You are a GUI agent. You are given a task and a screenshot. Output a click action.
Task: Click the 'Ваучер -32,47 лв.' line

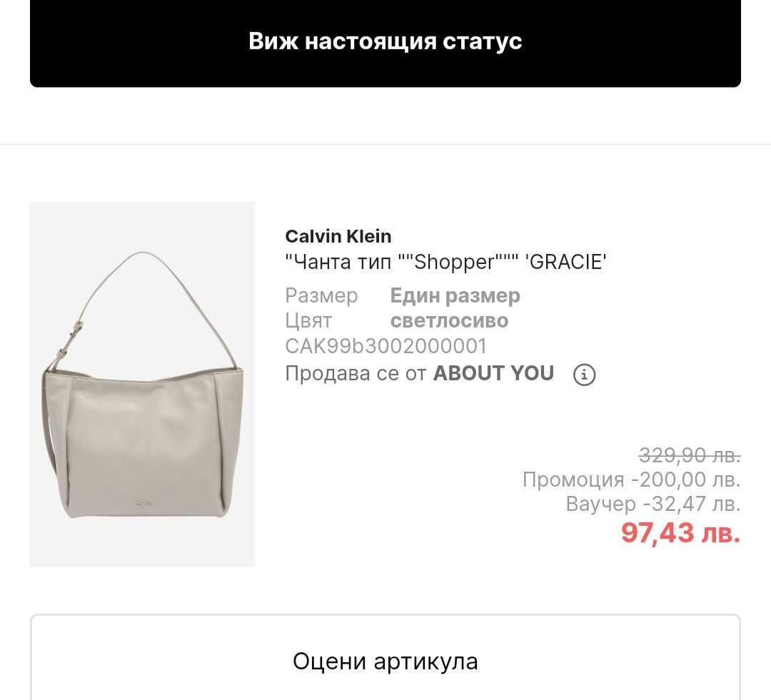coord(652,504)
